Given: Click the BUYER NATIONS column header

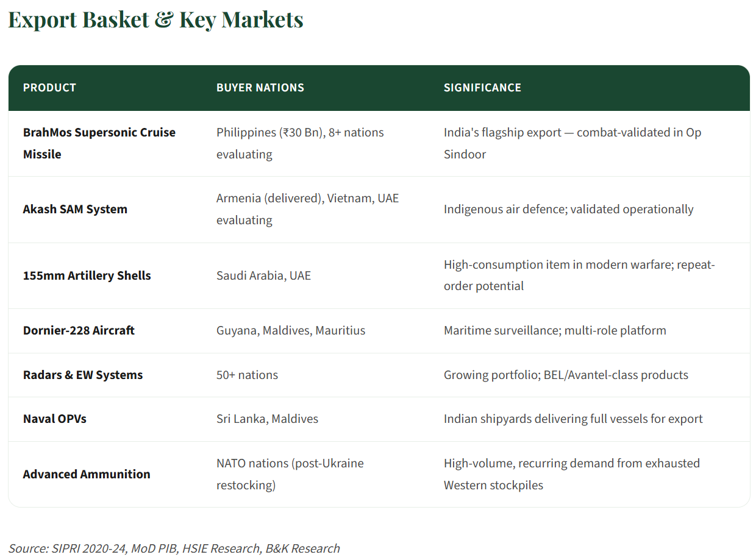Looking at the screenshot, I should (260, 88).
